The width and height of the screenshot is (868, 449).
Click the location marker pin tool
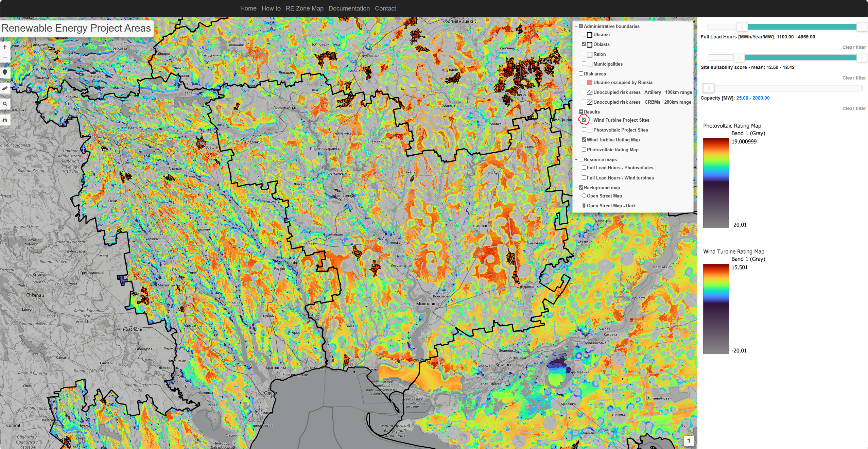[5, 72]
